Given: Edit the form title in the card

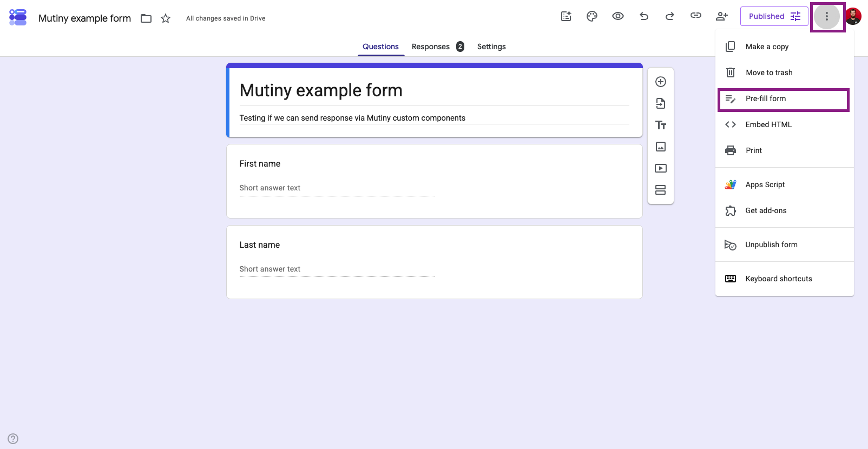Looking at the screenshot, I should pos(434,90).
